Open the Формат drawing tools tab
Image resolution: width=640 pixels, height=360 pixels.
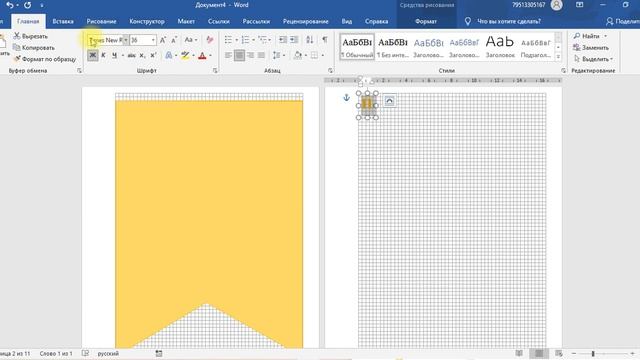[x=426, y=21]
